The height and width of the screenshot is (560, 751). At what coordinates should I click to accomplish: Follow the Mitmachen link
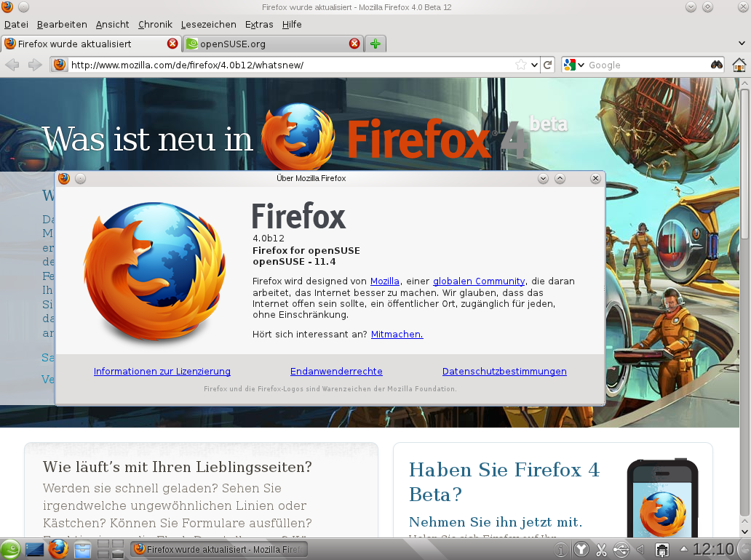397,335
